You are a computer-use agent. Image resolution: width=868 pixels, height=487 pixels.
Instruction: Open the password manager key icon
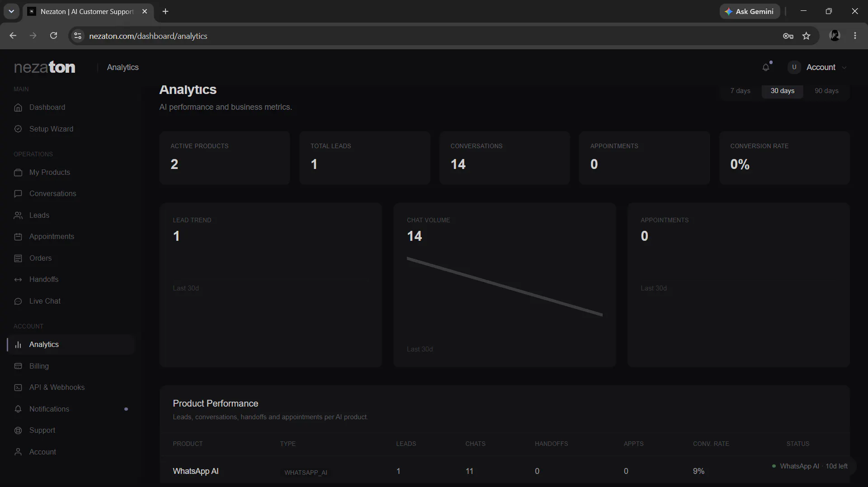pos(788,36)
